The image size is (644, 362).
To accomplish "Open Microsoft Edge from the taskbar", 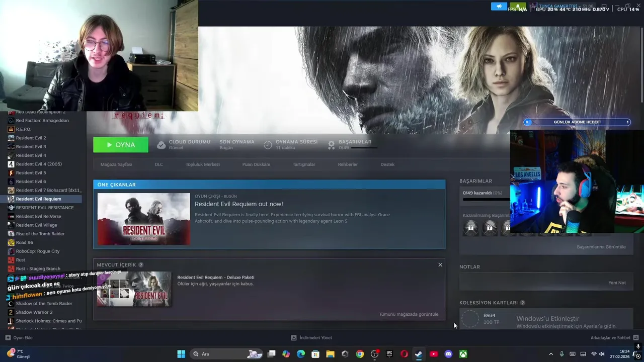I will (x=301, y=354).
